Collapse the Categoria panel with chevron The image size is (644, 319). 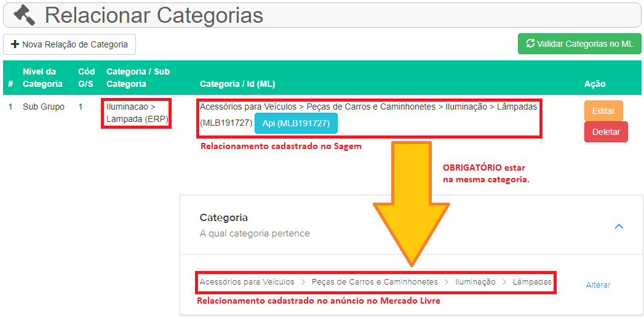[x=619, y=226]
